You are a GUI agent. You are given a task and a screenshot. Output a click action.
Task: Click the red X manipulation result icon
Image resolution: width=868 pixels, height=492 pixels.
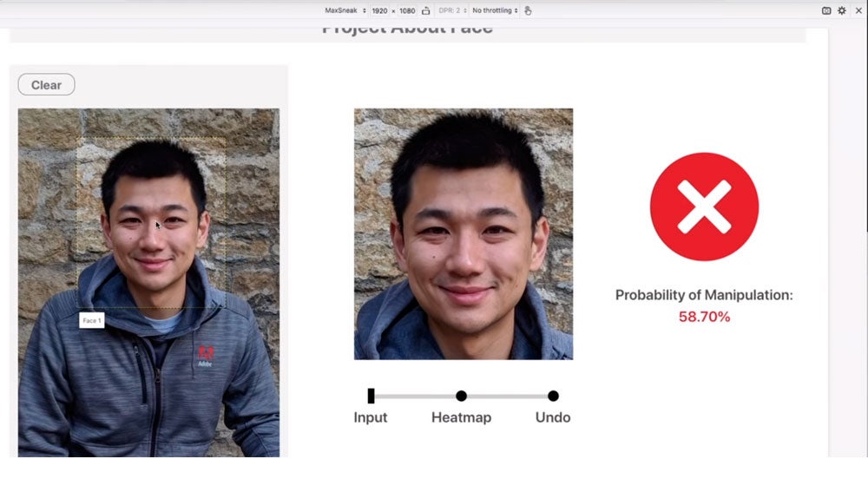(704, 207)
